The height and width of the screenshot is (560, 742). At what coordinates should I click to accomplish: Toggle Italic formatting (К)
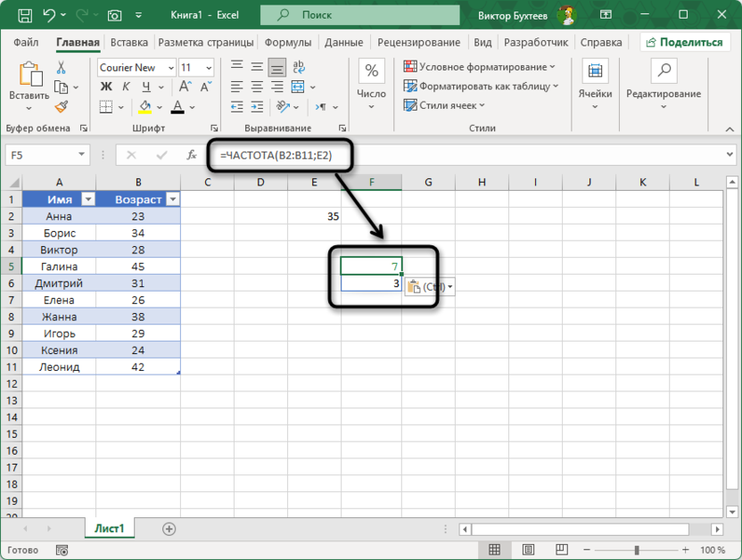click(x=127, y=86)
